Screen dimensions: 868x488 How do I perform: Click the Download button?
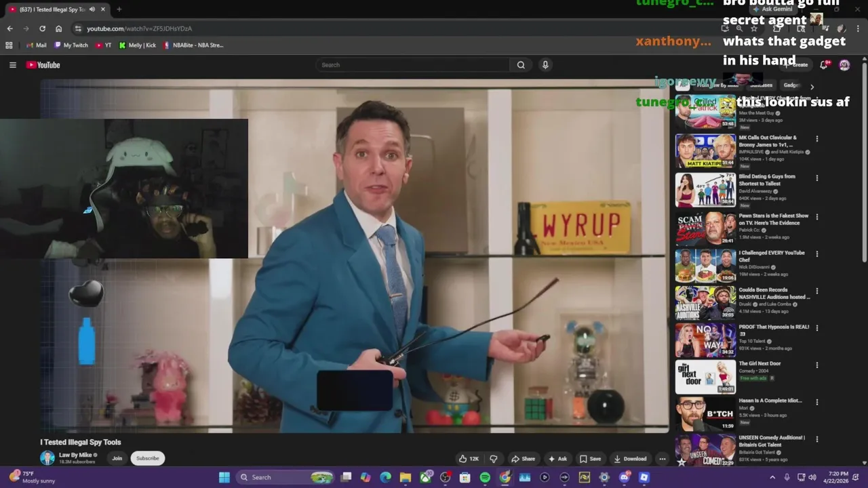630,459
